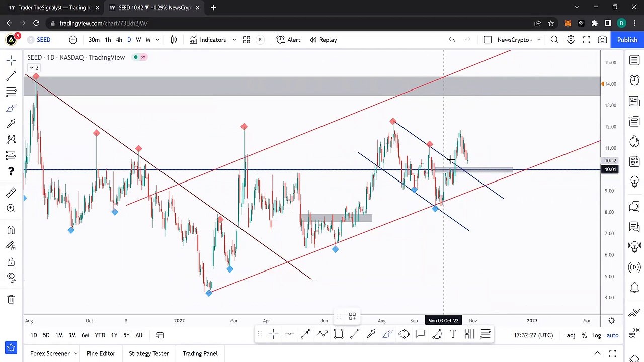Take a chart snapshot with camera icon

click(602, 40)
